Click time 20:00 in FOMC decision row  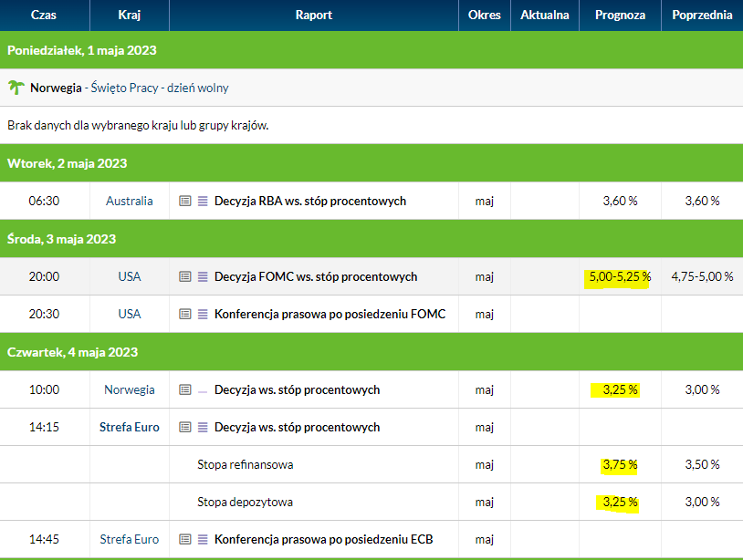click(44, 276)
